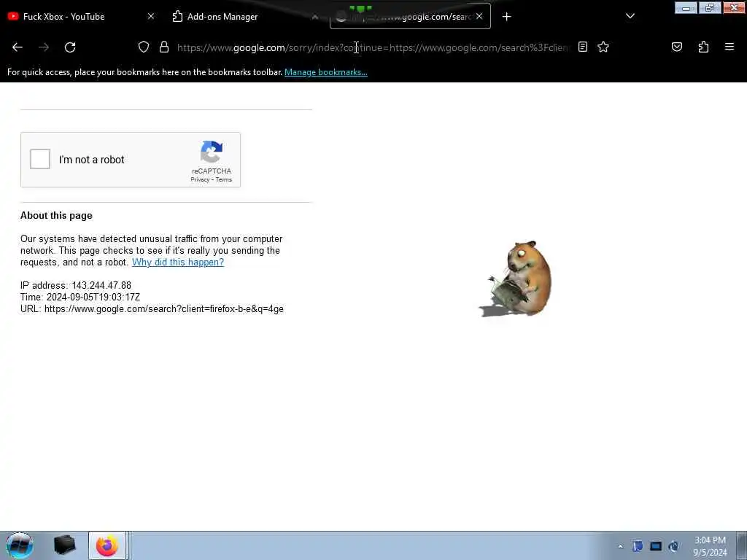747x560 pixels.
Task: Toggle reader view icon in address bar
Action: tap(583, 47)
